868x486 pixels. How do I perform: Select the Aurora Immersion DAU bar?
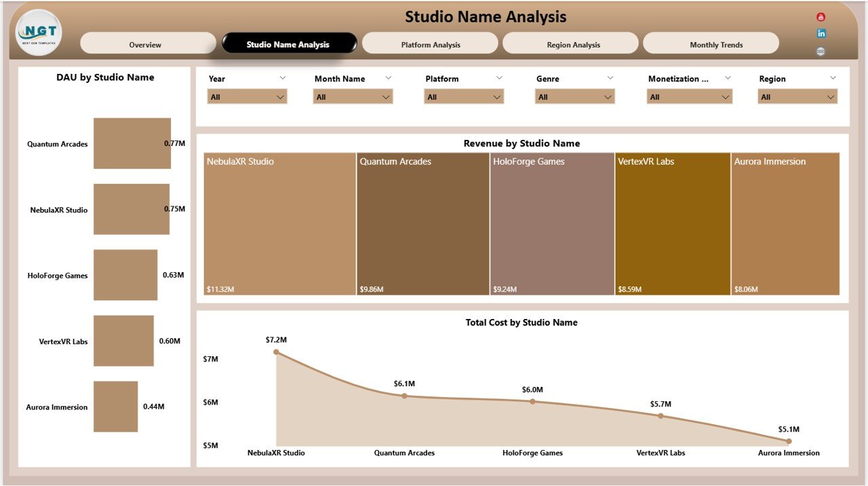115,407
